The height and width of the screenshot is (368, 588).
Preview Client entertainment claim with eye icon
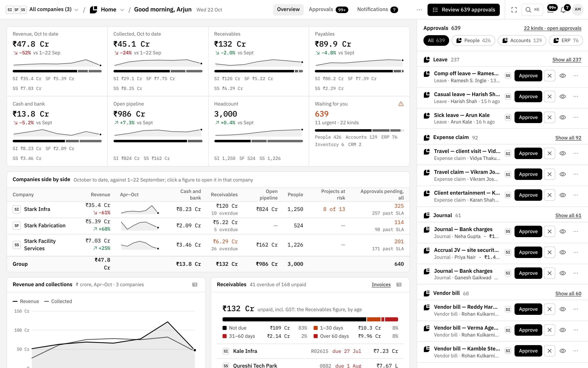point(563,195)
